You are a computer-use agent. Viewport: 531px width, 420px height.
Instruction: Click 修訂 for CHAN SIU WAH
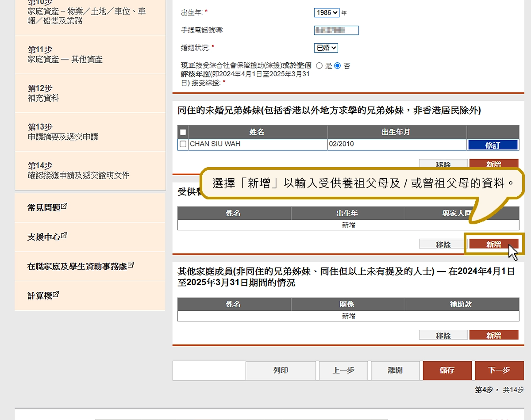pos(493,145)
